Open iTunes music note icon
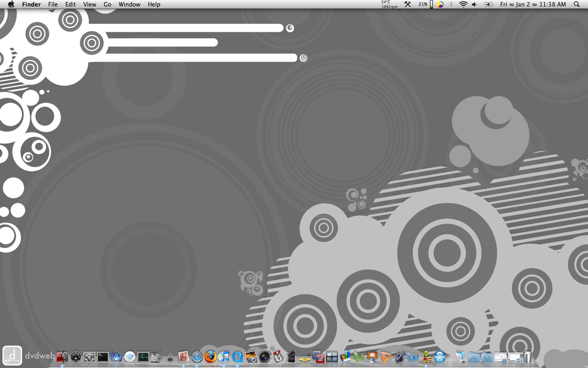 [224, 357]
